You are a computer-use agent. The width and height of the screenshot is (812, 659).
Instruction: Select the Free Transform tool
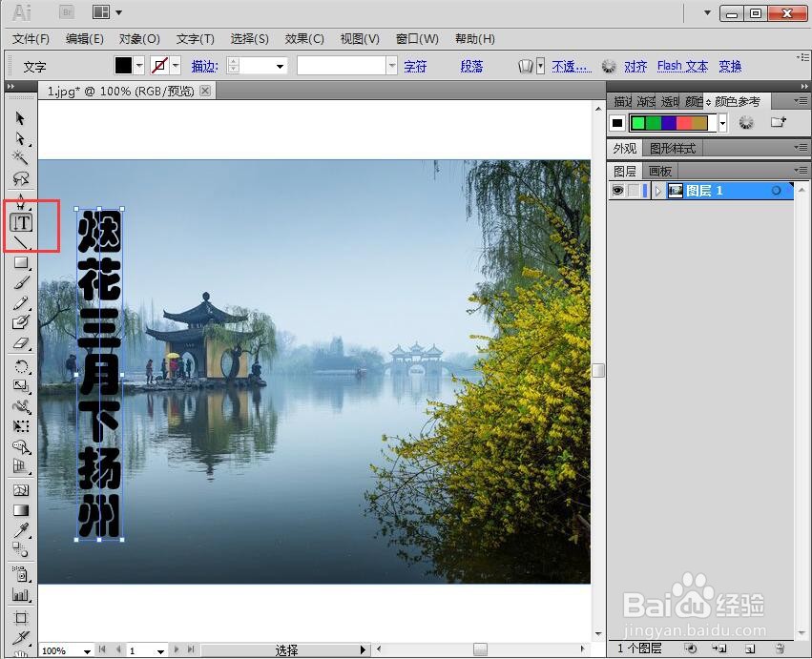pos(21,426)
